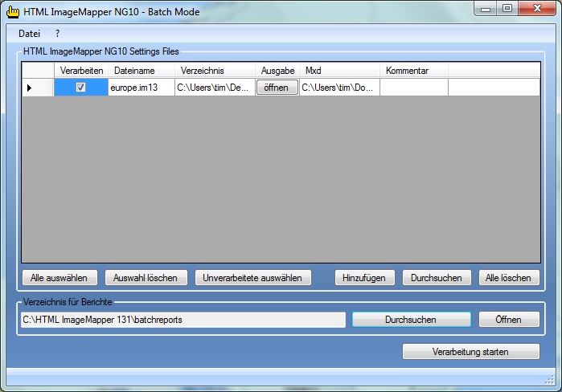Click the öffnen button in Ausgabe column
The height and width of the screenshot is (392, 562).
(277, 88)
